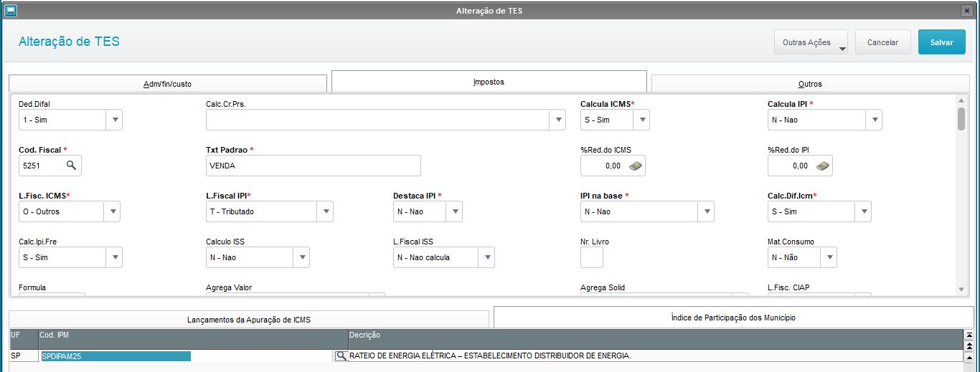Open the Outras Ações menu button
Screen dimensions: 980x372
click(x=811, y=42)
